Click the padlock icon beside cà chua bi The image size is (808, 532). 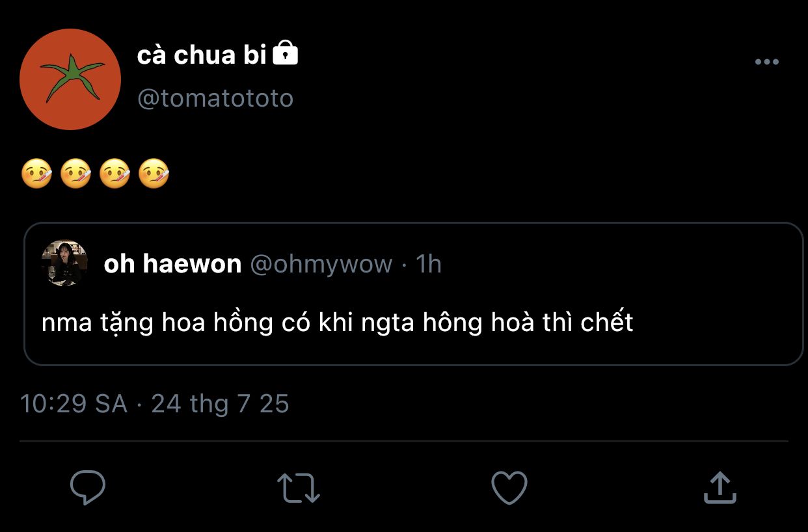click(285, 54)
